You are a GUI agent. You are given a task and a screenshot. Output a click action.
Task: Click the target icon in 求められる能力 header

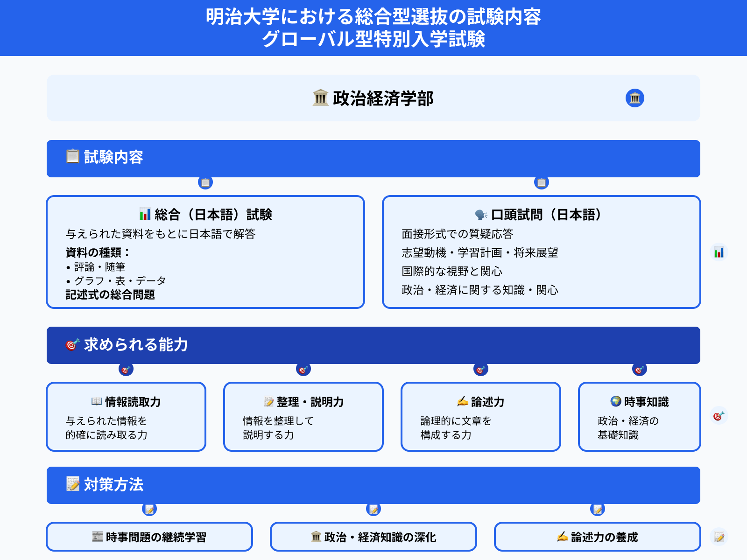coord(73,344)
